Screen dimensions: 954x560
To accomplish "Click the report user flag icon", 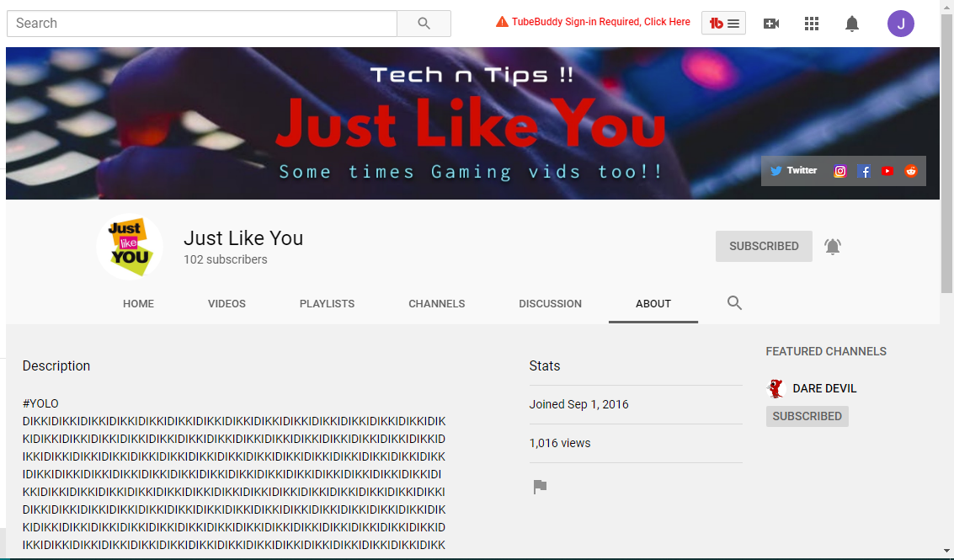I will (x=540, y=487).
